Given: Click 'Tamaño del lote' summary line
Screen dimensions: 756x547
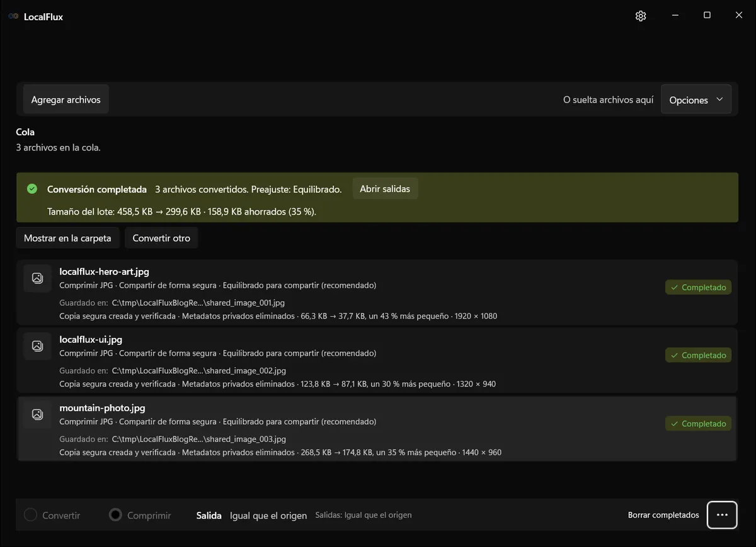Looking at the screenshot, I should [181, 212].
